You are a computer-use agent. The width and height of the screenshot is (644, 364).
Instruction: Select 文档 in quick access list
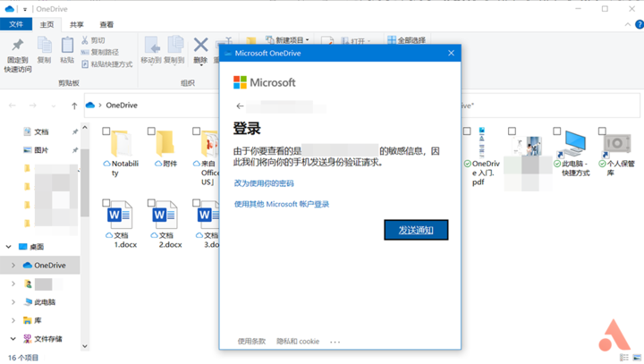pos(41,131)
